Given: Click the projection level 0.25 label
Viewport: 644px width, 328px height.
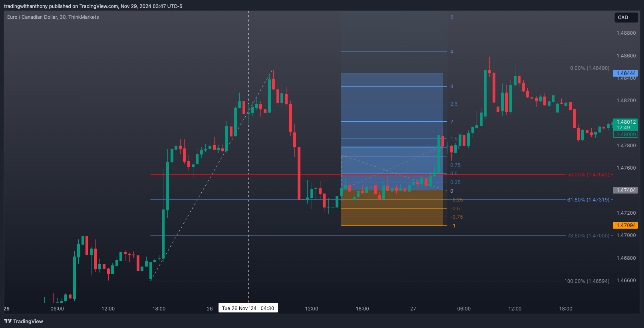Looking at the screenshot, I should click(455, 182).
